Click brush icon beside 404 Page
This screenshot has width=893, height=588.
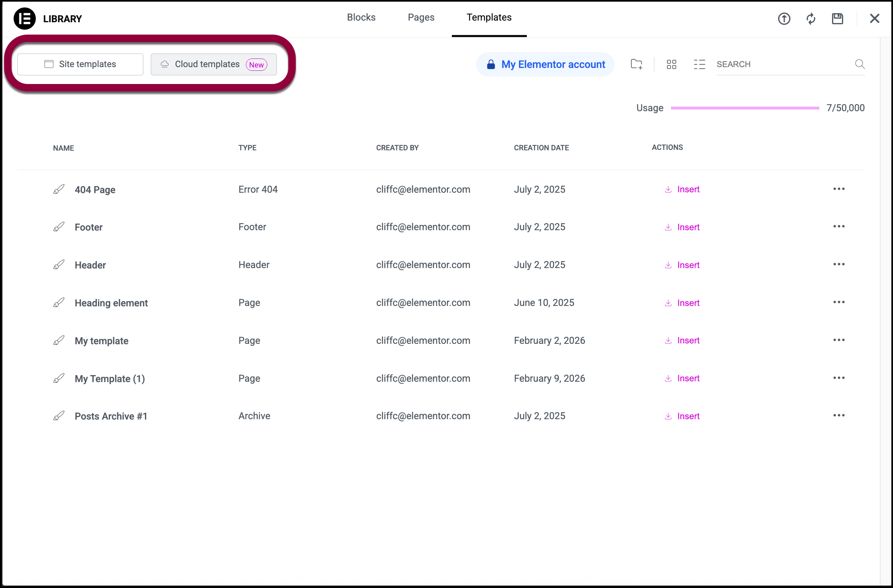coord(59,189)
